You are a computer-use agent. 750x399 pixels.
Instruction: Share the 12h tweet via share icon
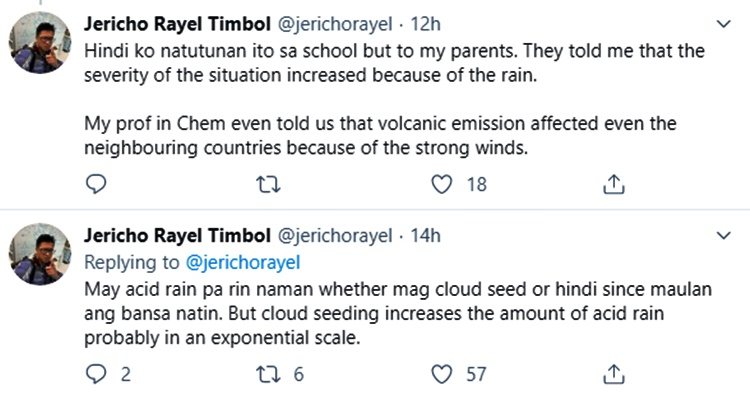(x=614, y=184)
